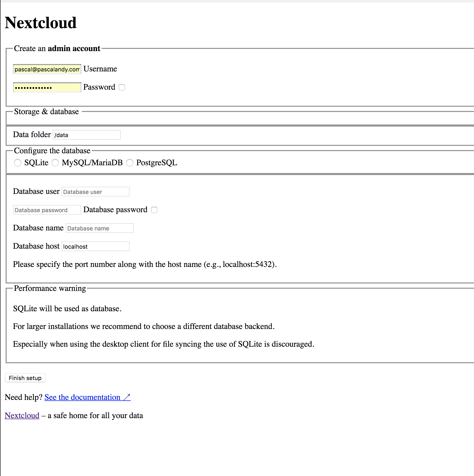Toggle the show admin password checkbox
The height and width of the screenshot is (476, 474).
(x=122, y=87)
